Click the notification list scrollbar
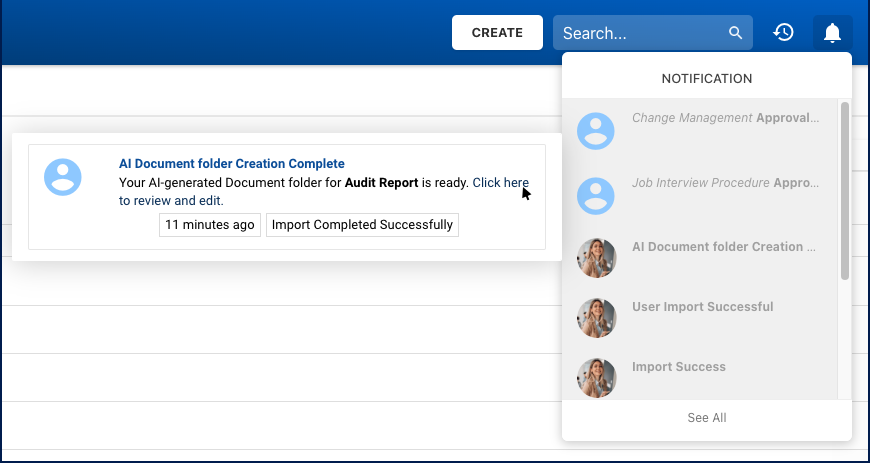The image size is (870, 463). click(845, 190)
